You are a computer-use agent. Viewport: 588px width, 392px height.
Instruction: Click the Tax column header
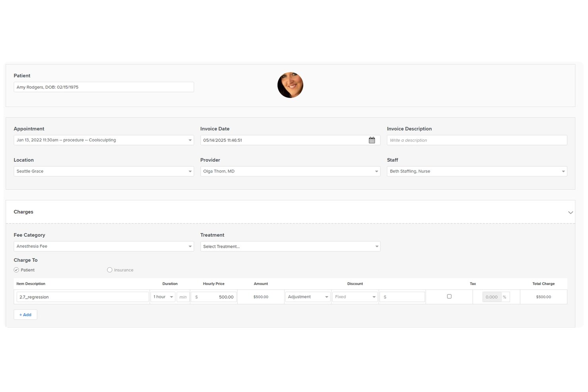tap(473, 284)
